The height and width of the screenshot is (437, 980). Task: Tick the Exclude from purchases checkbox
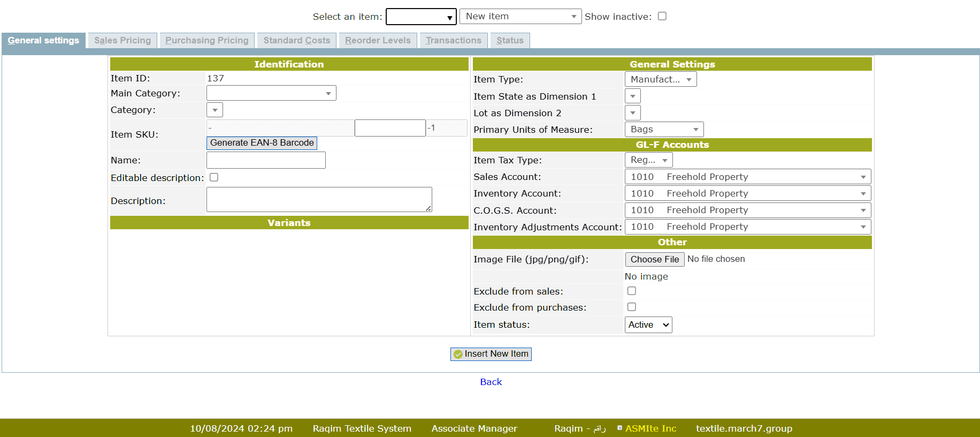point(632,307)
